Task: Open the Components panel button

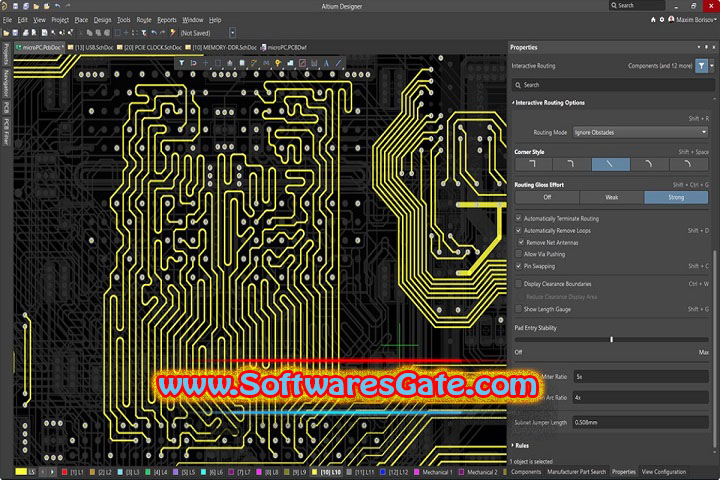Action: 526,472
